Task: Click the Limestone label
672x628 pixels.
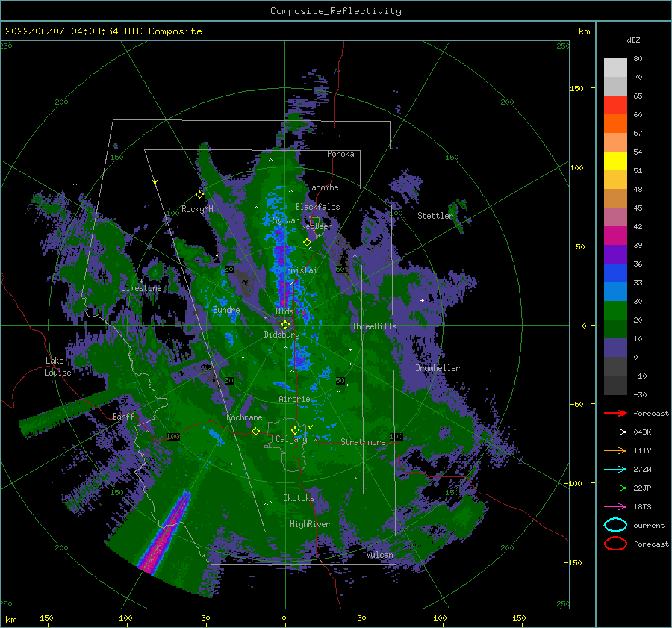Action: click(141, 288)
